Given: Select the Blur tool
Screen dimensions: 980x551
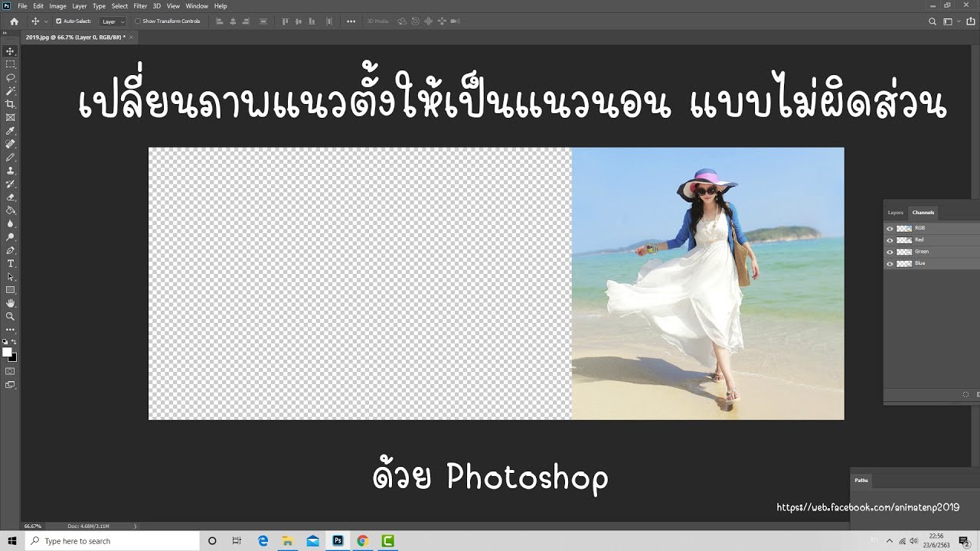Looking at the screenshot, I should tap(10, 223).
